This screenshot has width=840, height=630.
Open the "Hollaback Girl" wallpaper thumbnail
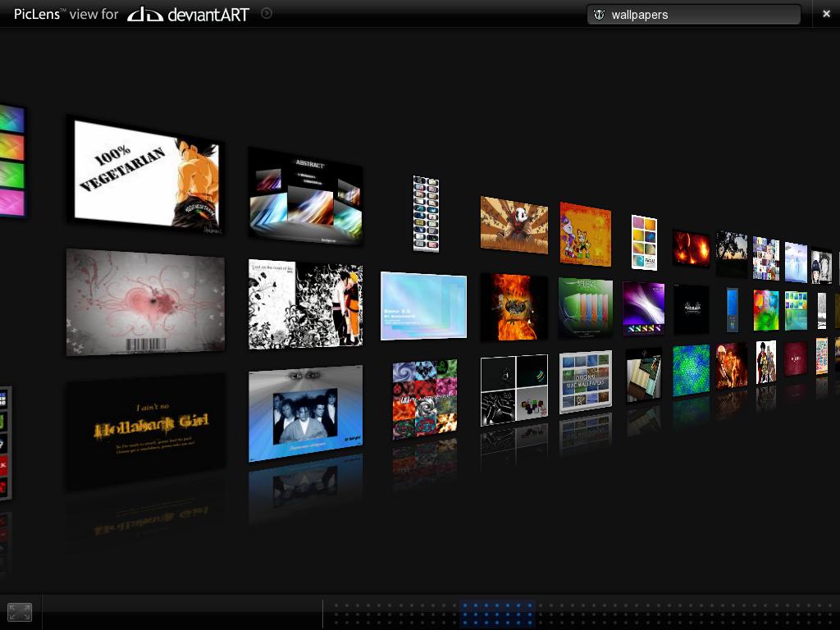click(x=145, y=430)
